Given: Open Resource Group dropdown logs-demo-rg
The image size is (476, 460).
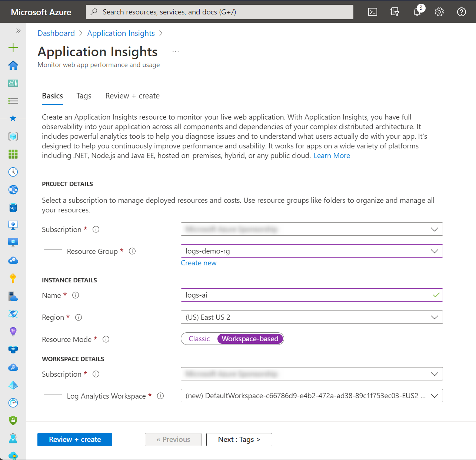Looking at the screenshot, I should (x=312, y=251).
